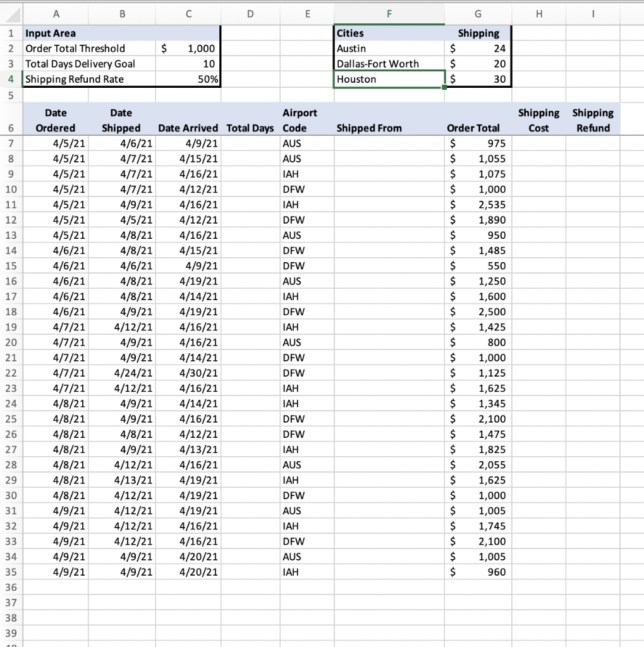Select column I header
Viewport: 644px width, 647px height.
(593, 14)
